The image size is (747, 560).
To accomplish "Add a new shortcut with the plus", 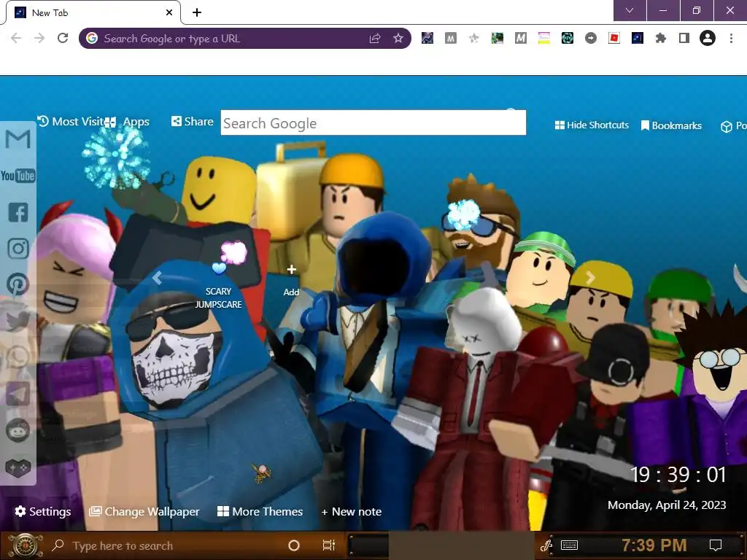I will point(292,280).
